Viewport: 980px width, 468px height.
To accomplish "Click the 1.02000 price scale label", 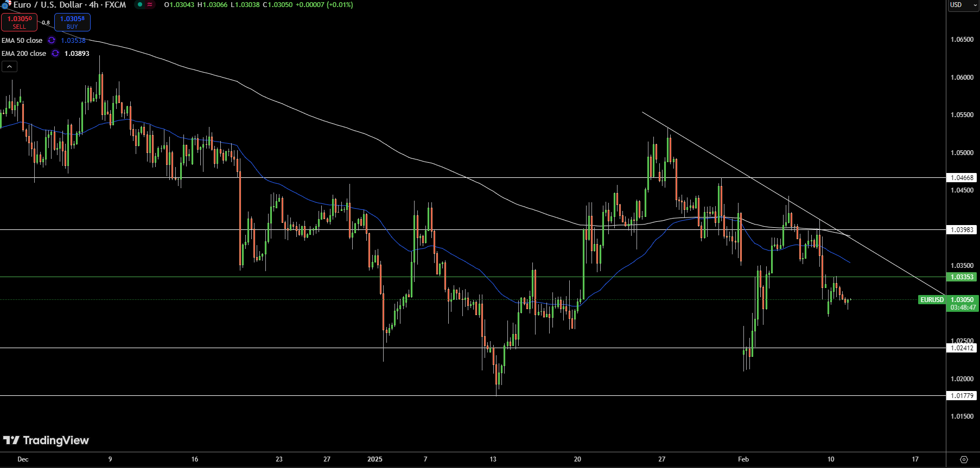I will click(x=962, y=379).
